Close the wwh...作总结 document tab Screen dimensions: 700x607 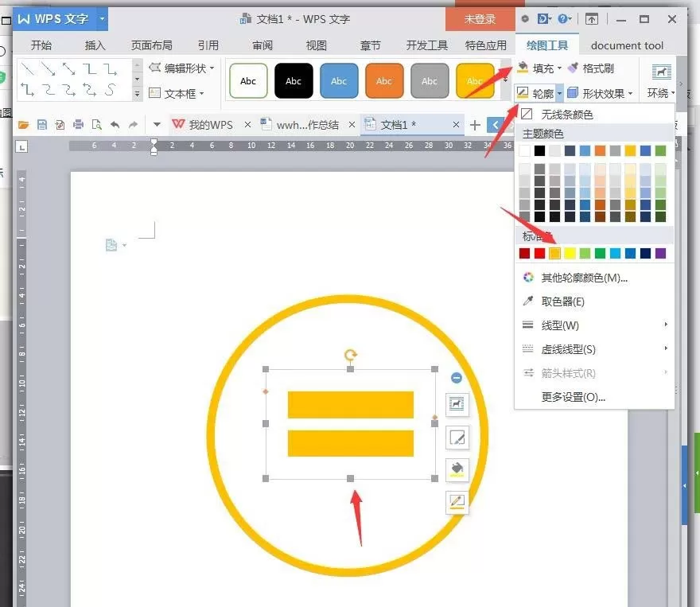click(x=352, y=125)
